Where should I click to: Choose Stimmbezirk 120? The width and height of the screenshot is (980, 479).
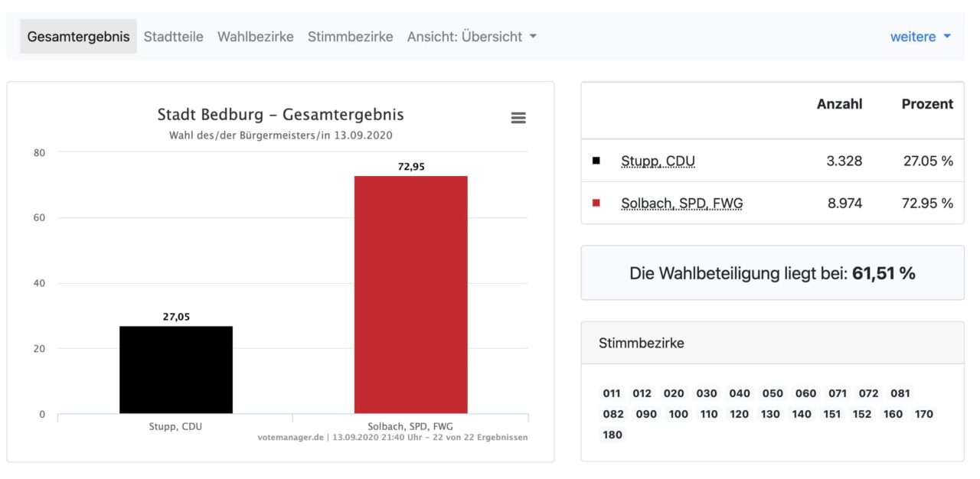[x=740, y=414]
